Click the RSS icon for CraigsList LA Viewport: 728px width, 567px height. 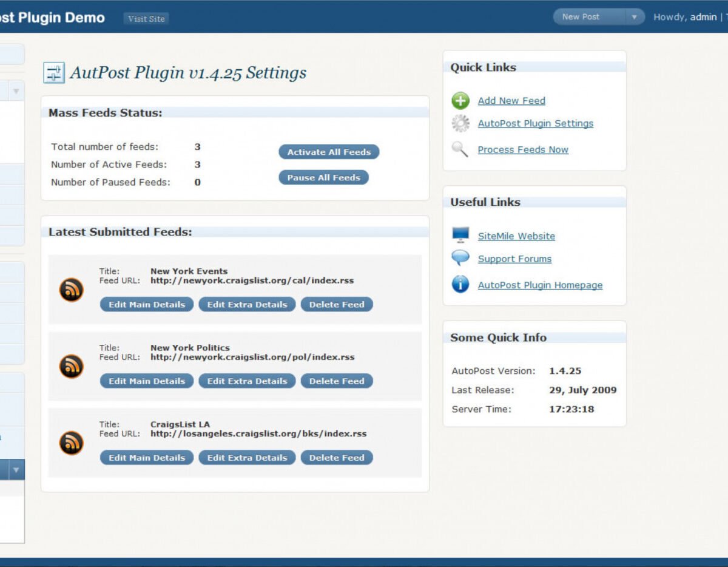click(71, 443)
